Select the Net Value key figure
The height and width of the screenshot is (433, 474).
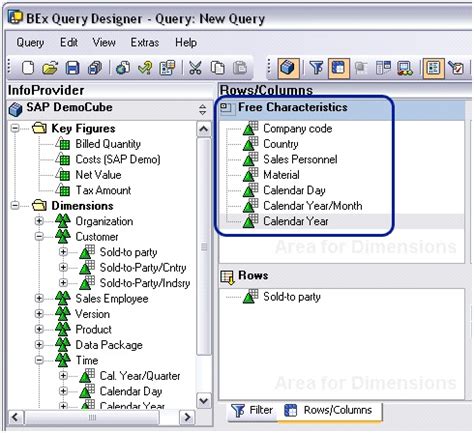click(x=98, y=175)
